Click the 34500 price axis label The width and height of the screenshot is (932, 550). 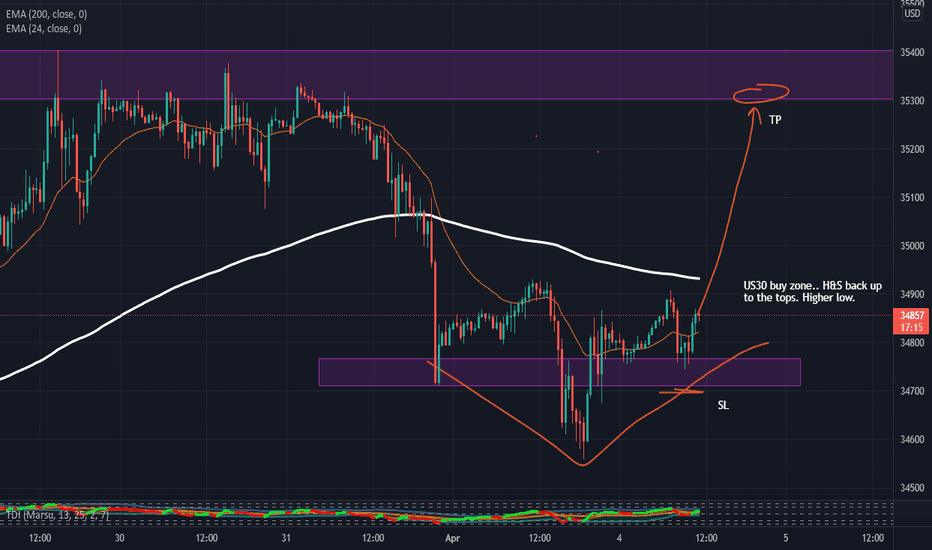[x=912, y=488]
